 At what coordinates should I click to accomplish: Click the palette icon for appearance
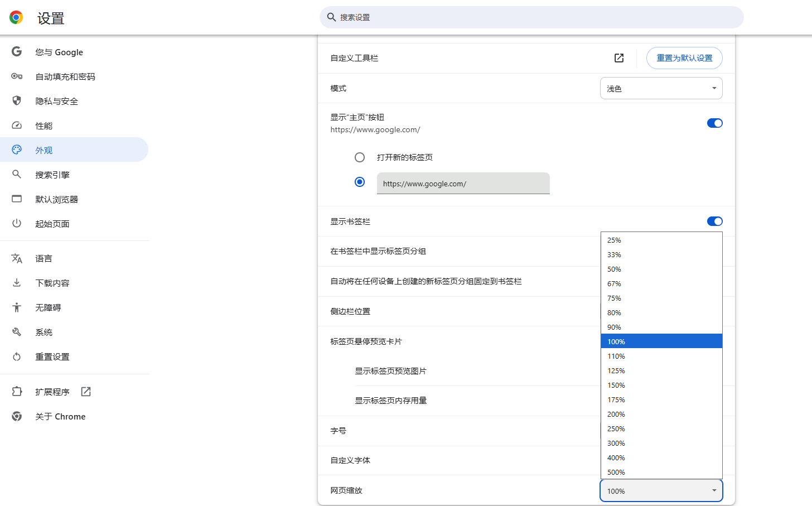coord(17,150)
